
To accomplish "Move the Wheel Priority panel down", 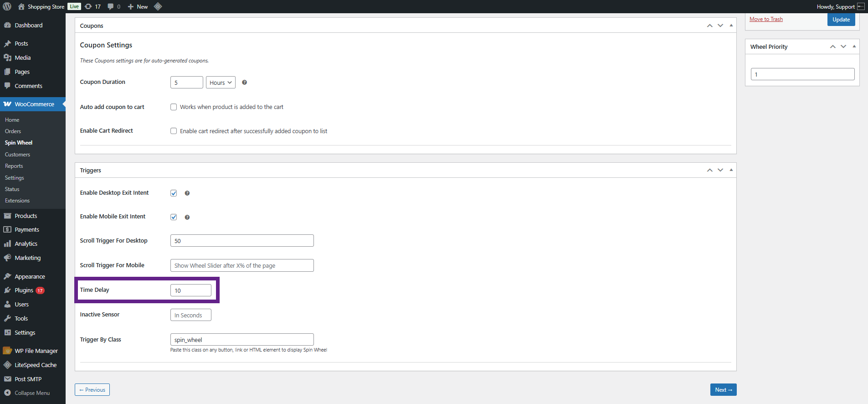I will click(843, 47).
